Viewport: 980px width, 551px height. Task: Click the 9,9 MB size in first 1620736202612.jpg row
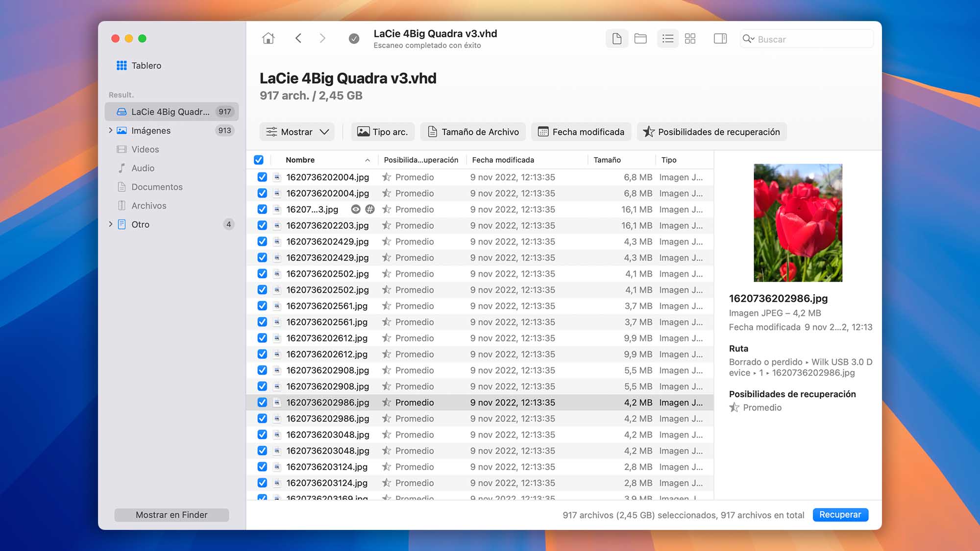point(638,338)
